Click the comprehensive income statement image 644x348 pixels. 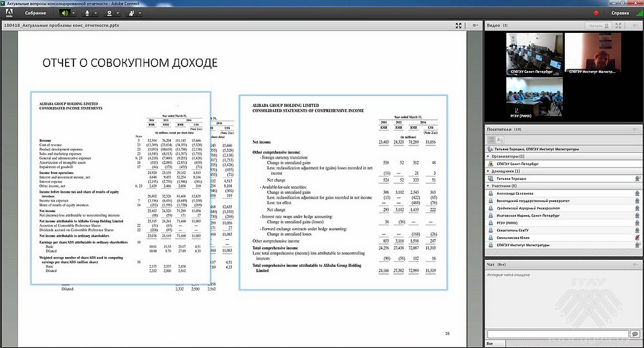[343, 192]
